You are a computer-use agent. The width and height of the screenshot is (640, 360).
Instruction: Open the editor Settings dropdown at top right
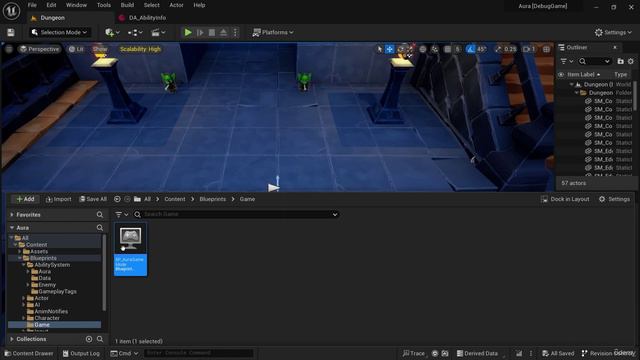613,32
